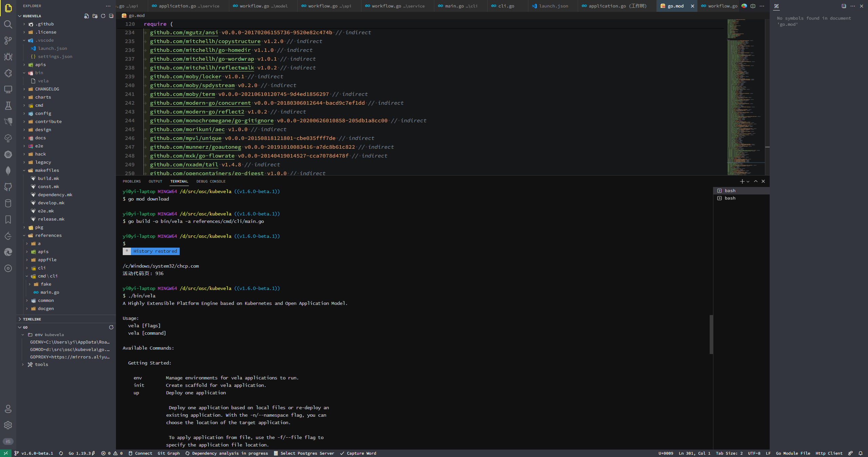
Task: Create a new file using the explorer toolbar
Action: click(x=86, y=16)
